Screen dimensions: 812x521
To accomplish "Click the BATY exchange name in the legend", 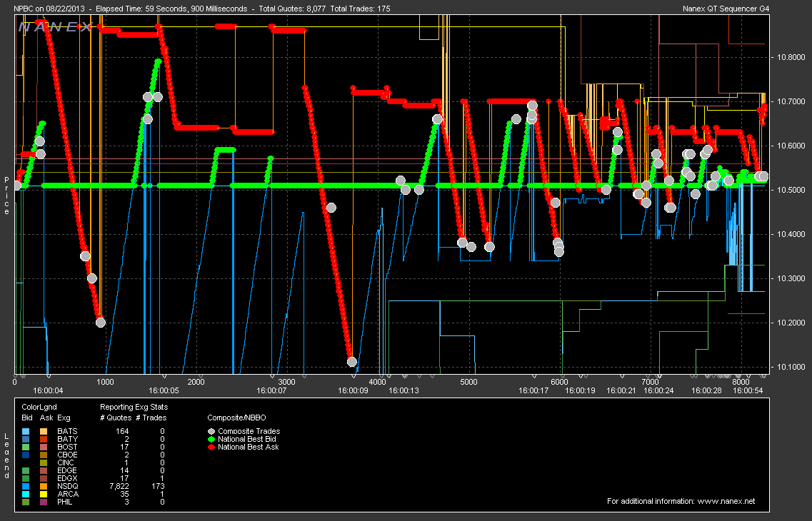I will [x=67, y=439].
